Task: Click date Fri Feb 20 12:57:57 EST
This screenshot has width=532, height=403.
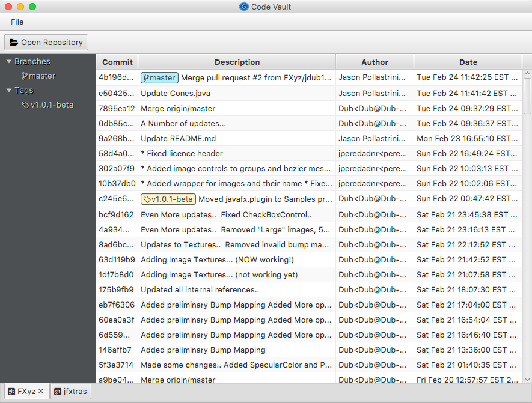Action: pyautogui.click(x=467, y=380)
